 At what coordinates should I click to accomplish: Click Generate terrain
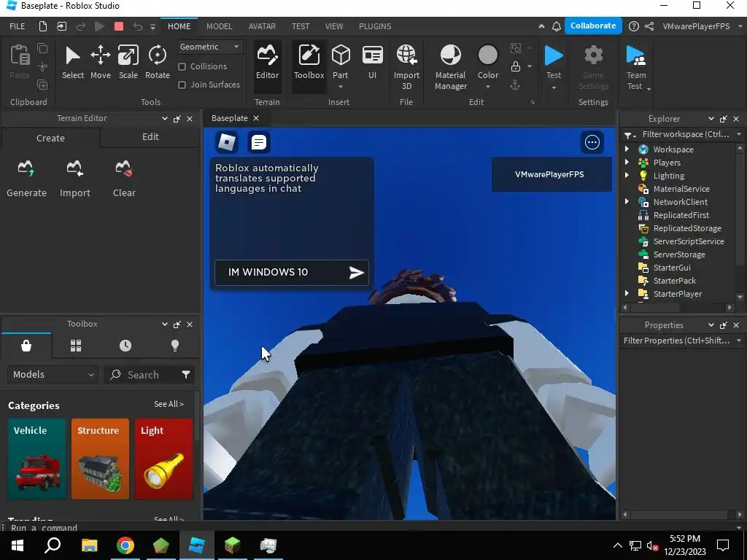pos(27,179)
